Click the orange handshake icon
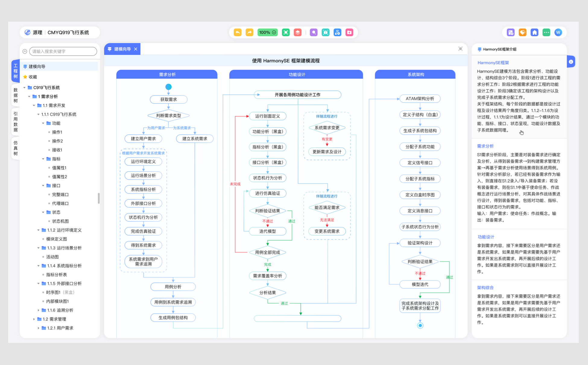The height and width of the screenshot is (365, 588). 523,33
